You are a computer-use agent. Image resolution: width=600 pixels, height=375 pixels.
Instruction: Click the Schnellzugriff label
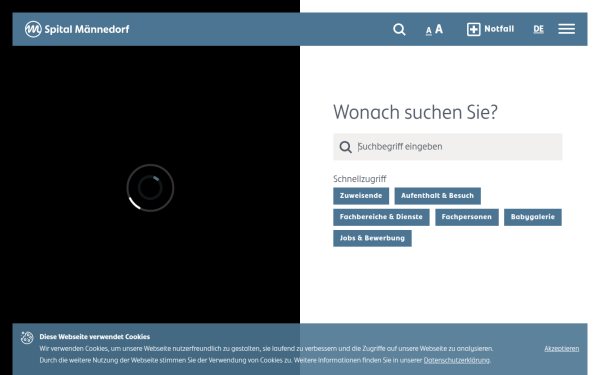(x=360, y=179)
